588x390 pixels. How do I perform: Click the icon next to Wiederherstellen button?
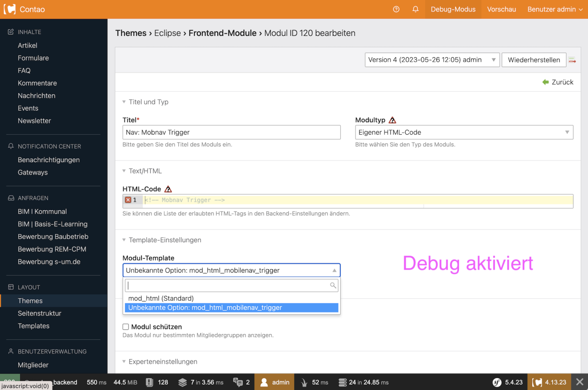[x=572, y=60]
